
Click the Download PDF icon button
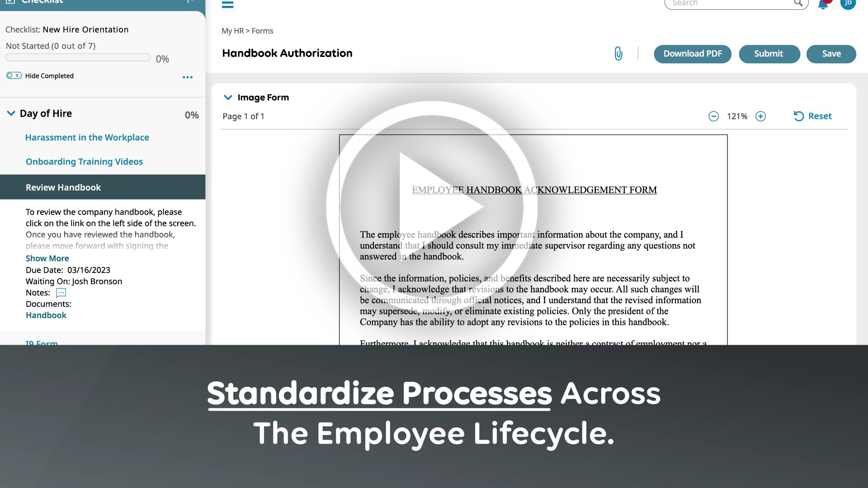tap(693, 54)
